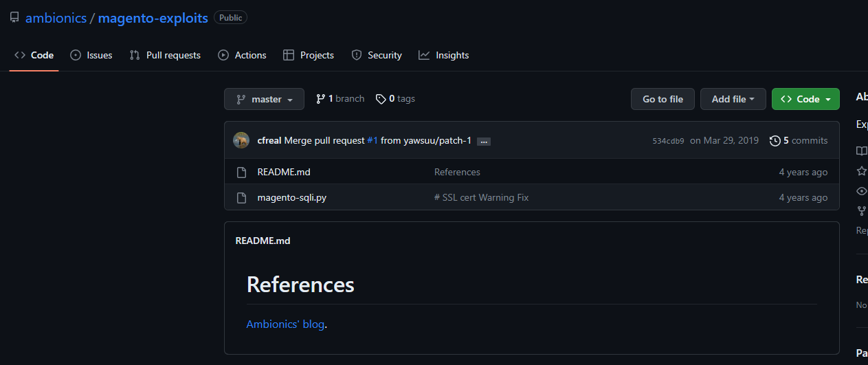View the 1 branch link
This screenshot has height=365, width=868.
340,99
